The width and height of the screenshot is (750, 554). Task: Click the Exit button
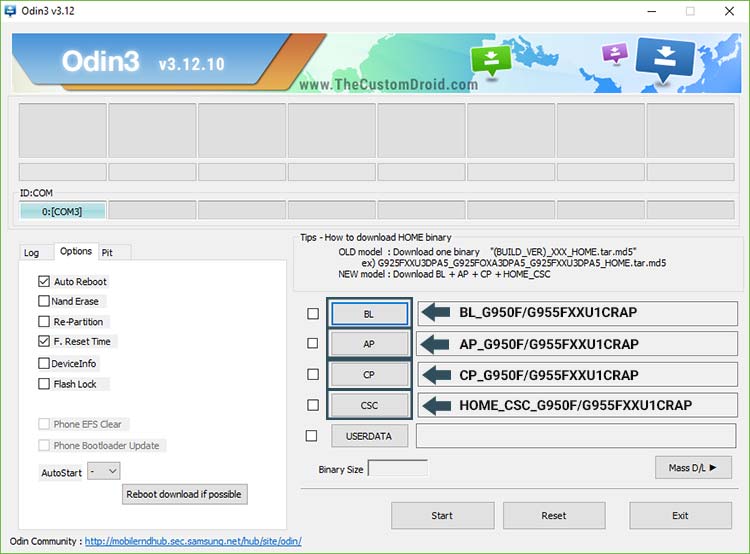click(680, 516)
